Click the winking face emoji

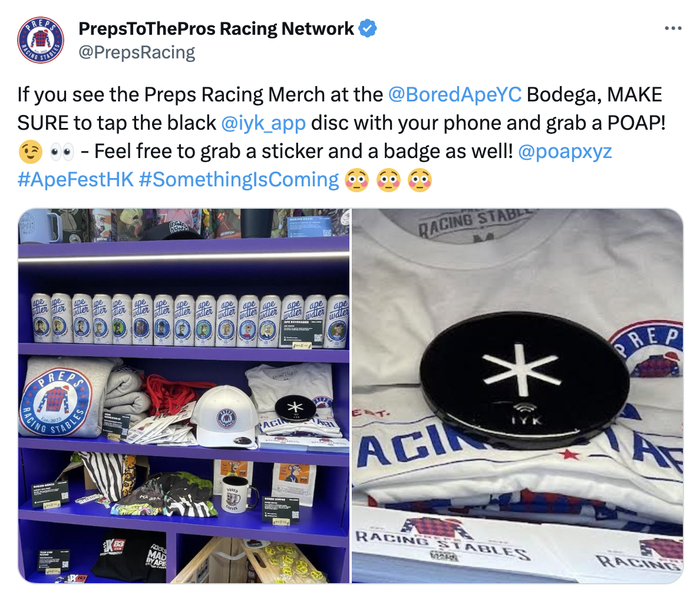(31, 152)
